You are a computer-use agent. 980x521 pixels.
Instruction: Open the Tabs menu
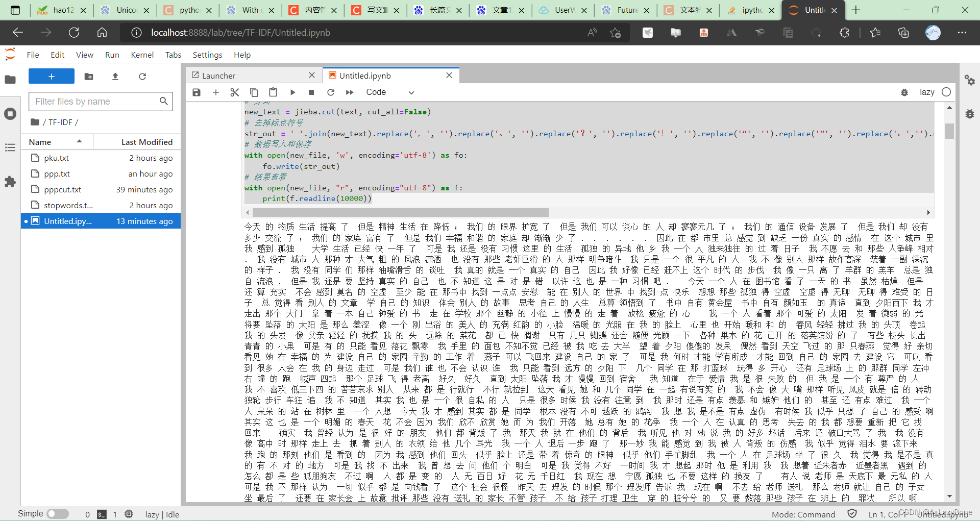174,55
